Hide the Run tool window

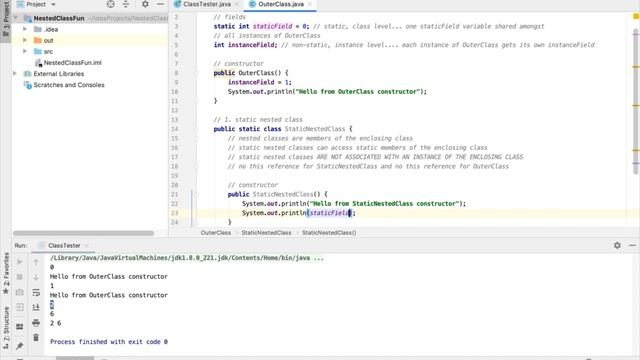click(632, 245)
